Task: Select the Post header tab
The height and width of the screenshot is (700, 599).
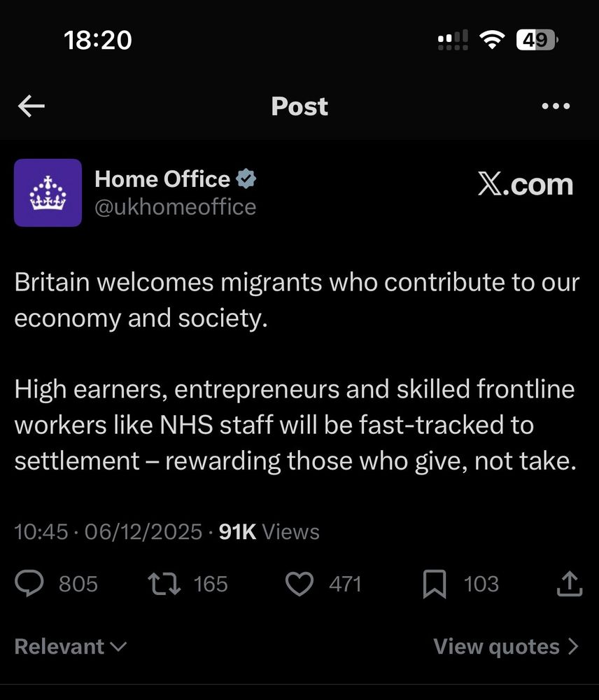Action: coord(299,106)
